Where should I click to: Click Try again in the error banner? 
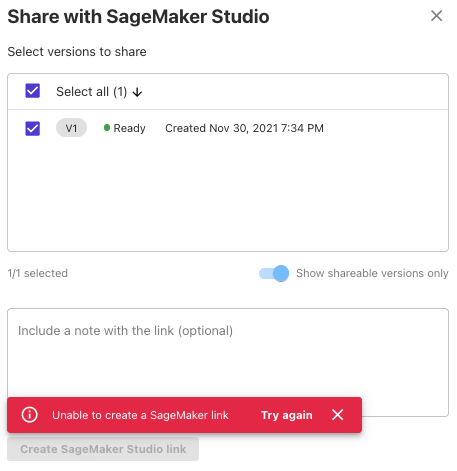[x=286, y=415]
